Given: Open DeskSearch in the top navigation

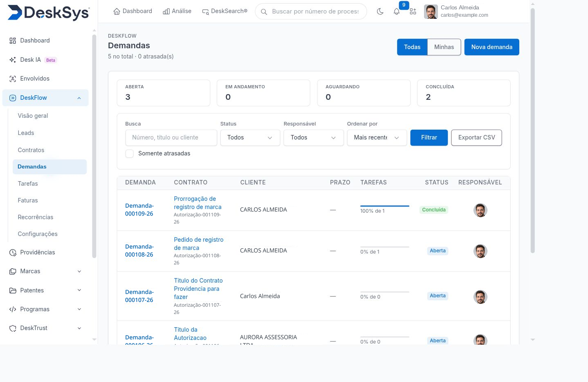Looking at the screenshot, I should (224, 11).
